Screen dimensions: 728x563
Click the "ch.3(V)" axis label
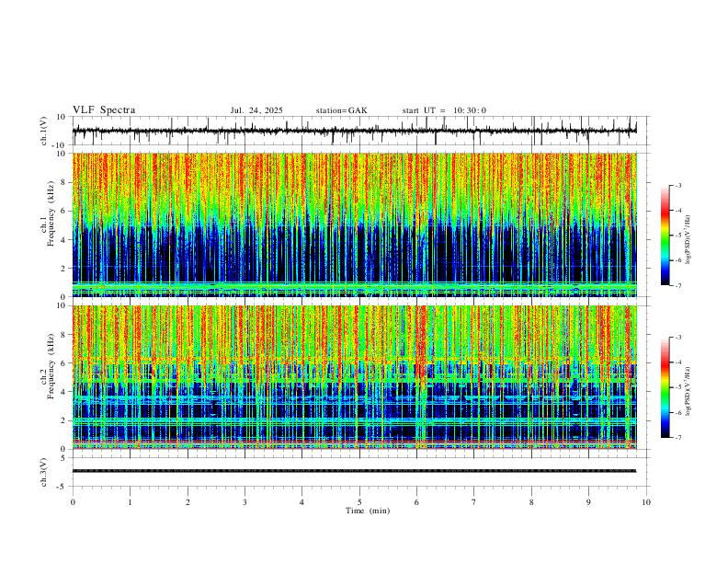[x=44, y=472]
